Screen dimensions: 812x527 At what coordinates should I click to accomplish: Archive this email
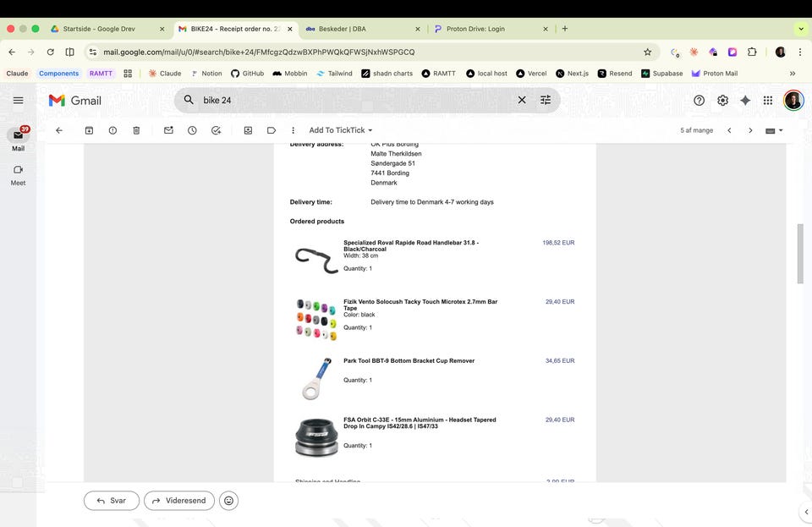point(89,130)
